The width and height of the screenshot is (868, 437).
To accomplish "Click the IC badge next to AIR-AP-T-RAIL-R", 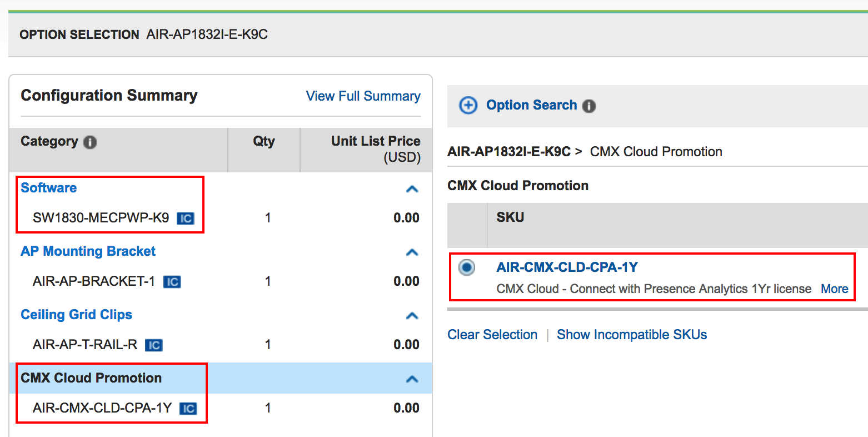I will point(153,345).
